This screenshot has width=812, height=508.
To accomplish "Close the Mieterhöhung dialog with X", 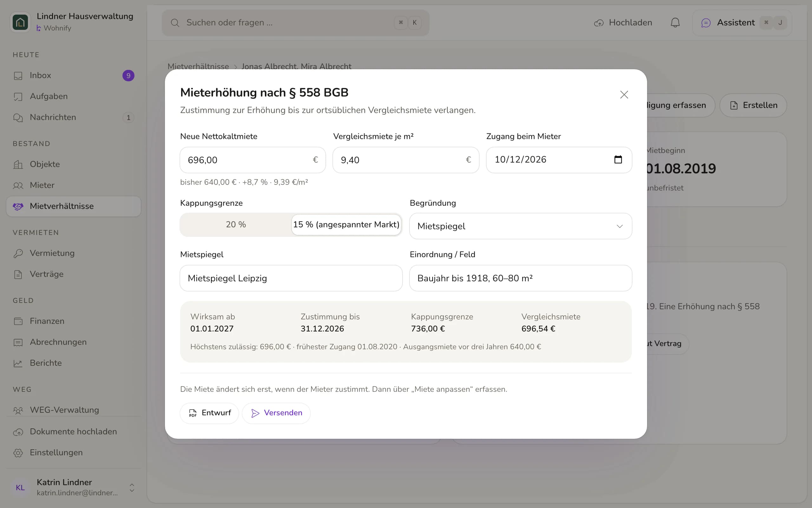I will click(x=624, y=95).
